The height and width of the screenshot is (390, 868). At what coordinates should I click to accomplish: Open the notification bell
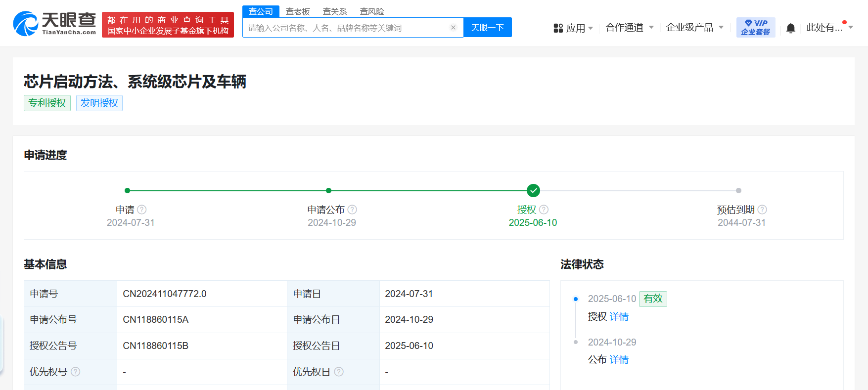pos(790,28)
